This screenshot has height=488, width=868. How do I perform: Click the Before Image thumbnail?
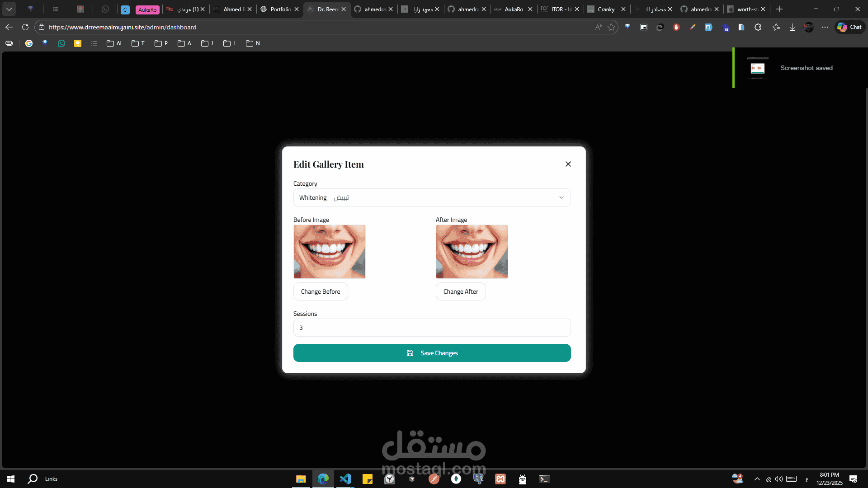pyautogui.click(x=329, y=251)
